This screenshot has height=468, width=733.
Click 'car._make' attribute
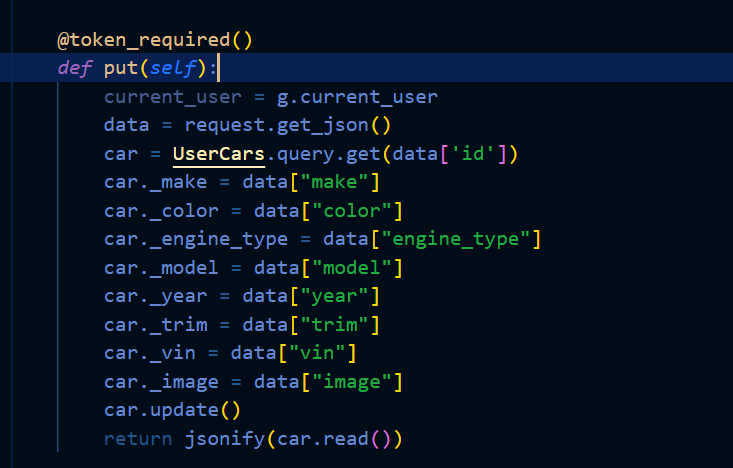click(x=155, y=182)
